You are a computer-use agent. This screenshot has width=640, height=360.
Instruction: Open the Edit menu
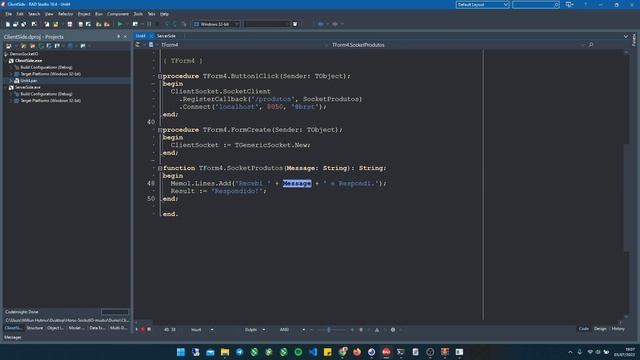pos(20,14)
